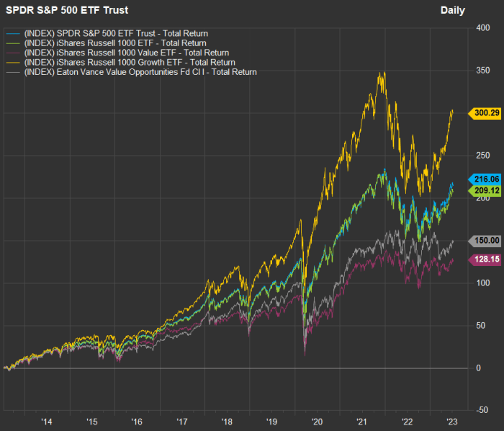Click the 100 y-axis label
The height and width of the screenshot is (431, 504).
[x=483, y=283]
